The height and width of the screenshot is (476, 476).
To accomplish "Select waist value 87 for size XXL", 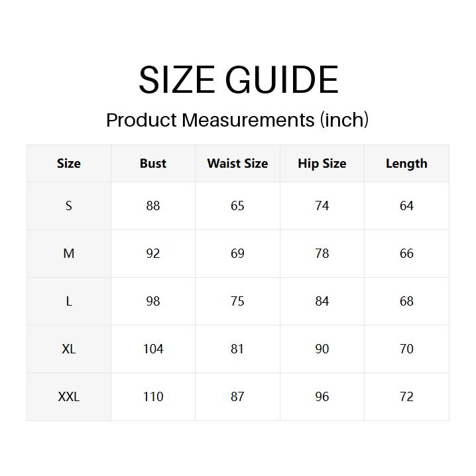I will [x=237, y=396].
